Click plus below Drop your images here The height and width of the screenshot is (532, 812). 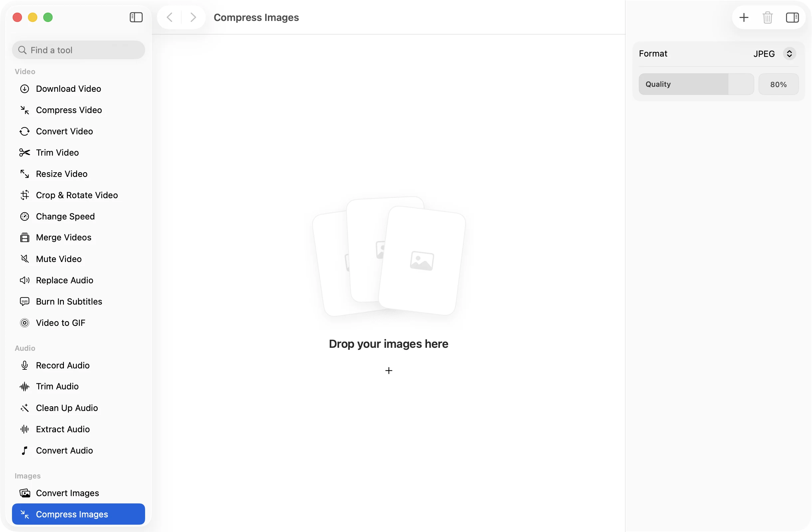click(389, 370)
